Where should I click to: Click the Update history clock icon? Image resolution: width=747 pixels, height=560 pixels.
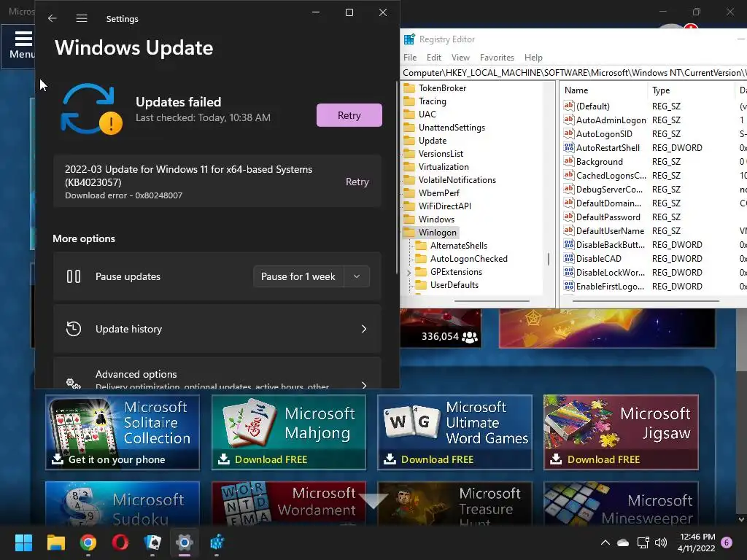tap(74, 329)
